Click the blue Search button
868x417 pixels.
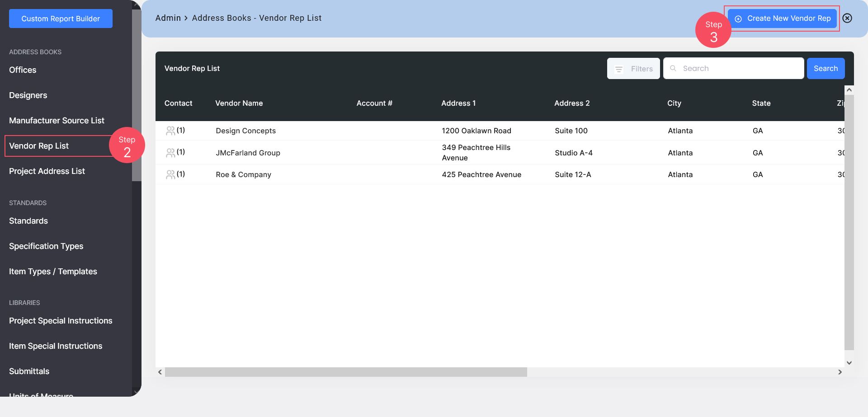[x=826, y=69]
